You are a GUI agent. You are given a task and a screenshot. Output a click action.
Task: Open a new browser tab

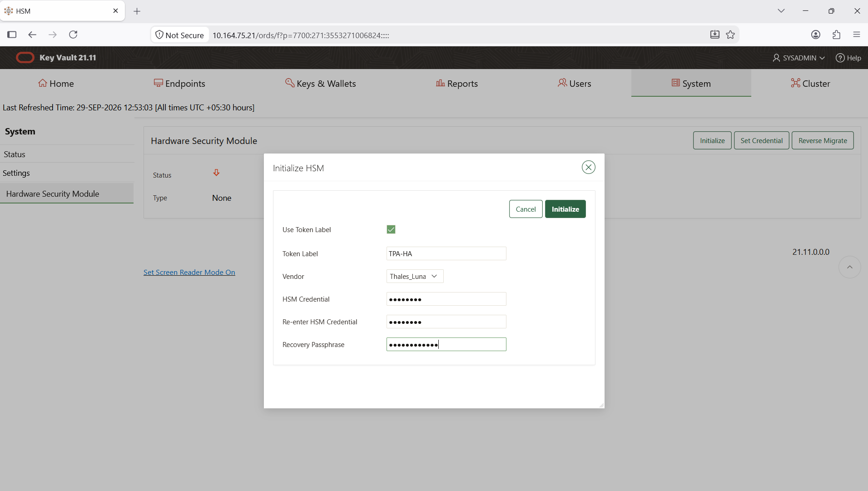137,11
